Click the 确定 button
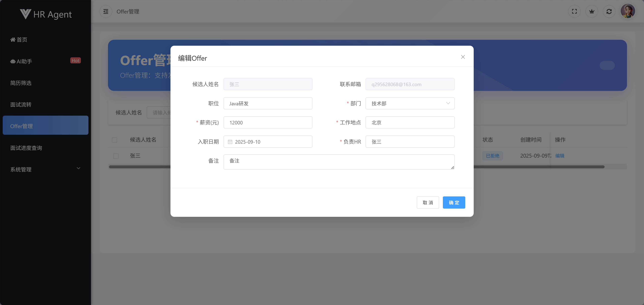 (454, 202)
